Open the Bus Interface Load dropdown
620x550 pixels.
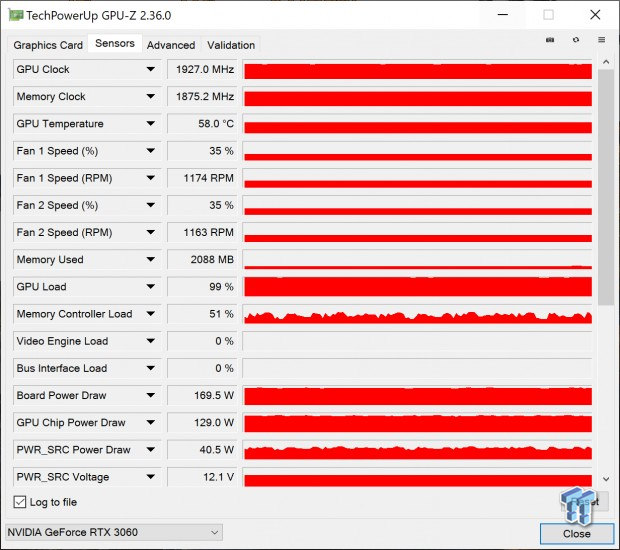coord(151,368)
